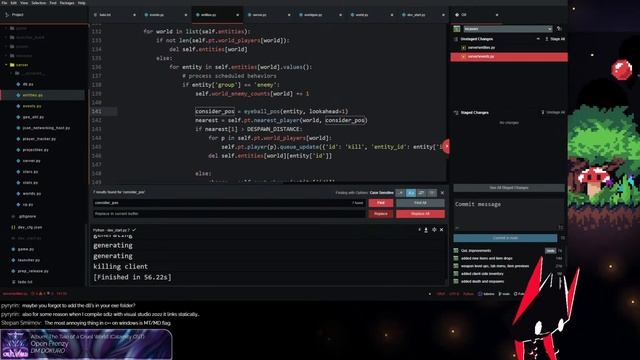The width and height of the screenshot is (640, 360).
Task: Close the entities.py editor tab
Action: 237,15
